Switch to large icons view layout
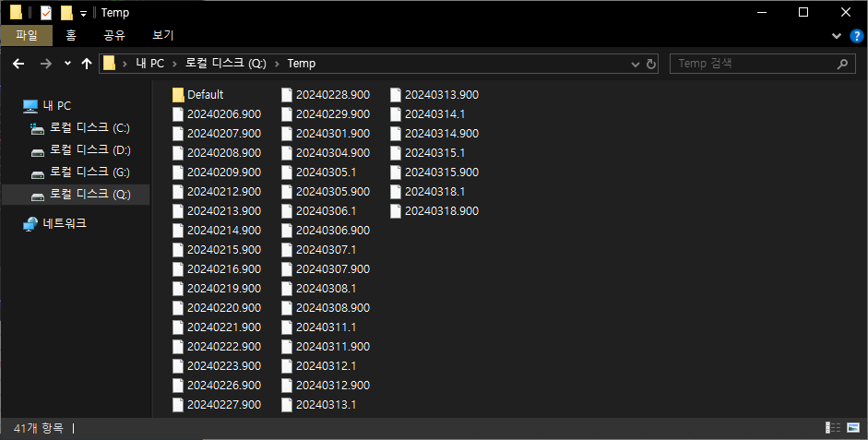Screen dimensions: 868x440 (853, 428)
